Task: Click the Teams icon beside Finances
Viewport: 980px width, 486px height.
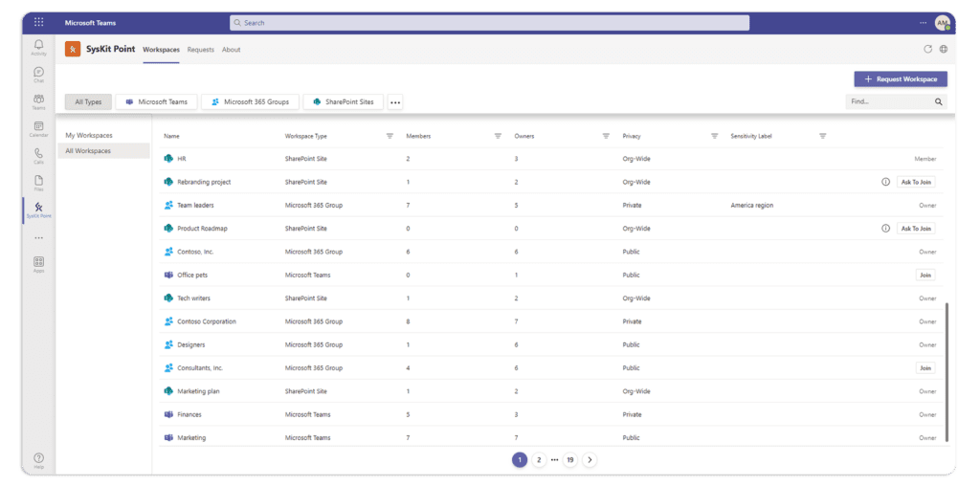Action: [168, 414]
